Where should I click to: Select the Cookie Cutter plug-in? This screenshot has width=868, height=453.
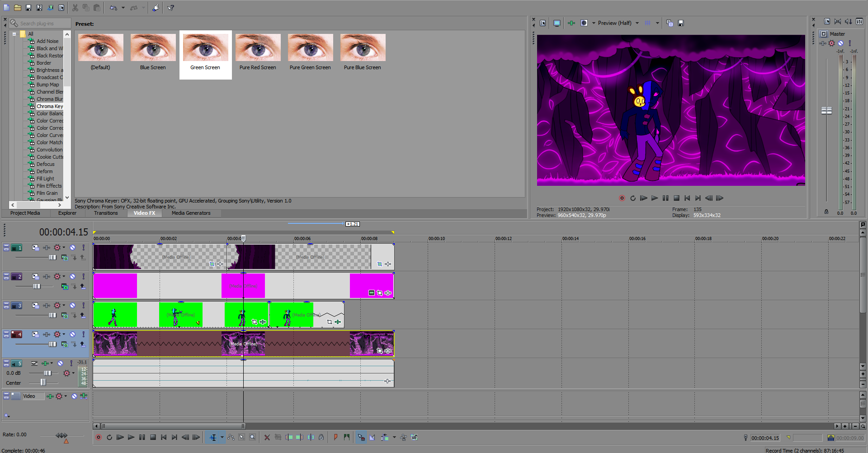[50, 157]
